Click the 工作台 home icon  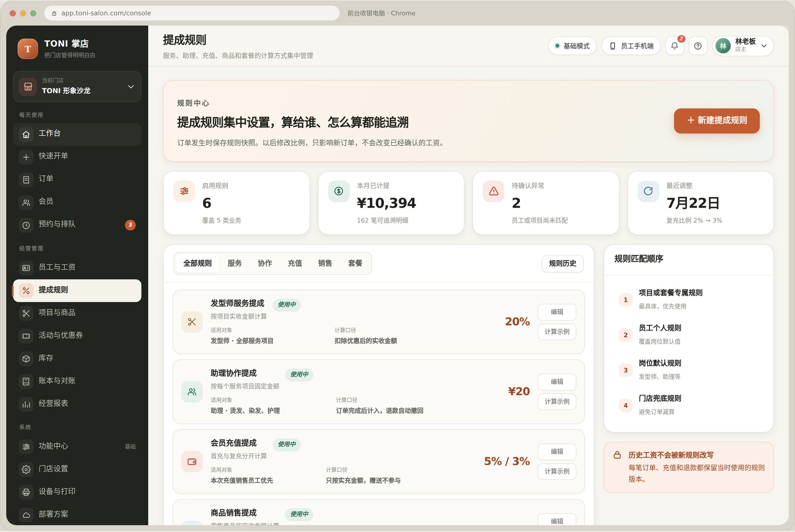click(x=26, y=134)
